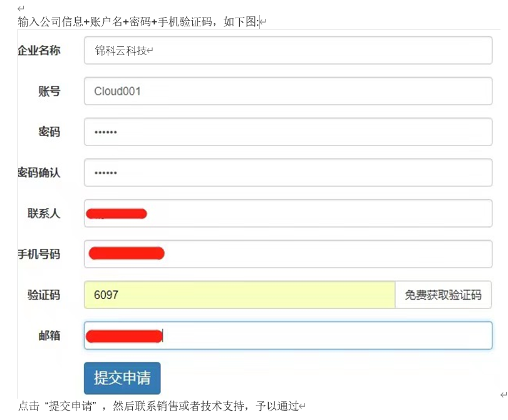Viewport: 508px width, 420px height.
Task: Click the 联系人 label
Action: [44, 213]
